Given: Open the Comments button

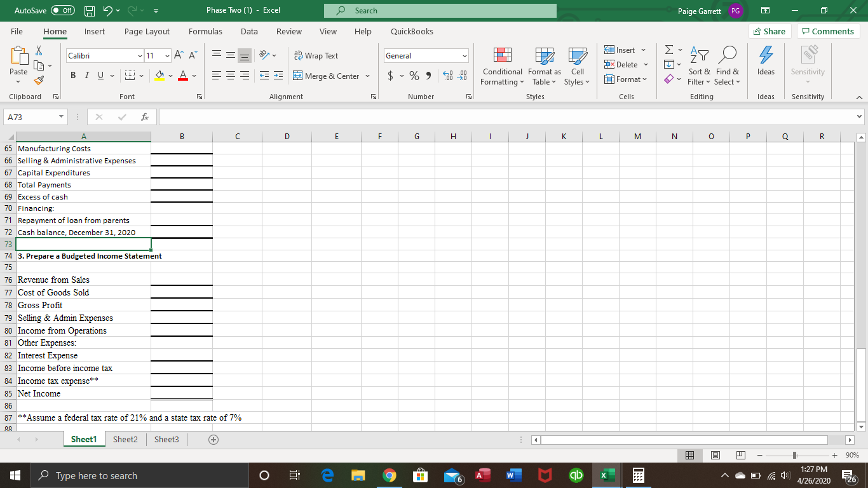Looking at the screenshot, I should tap(827, 31).
